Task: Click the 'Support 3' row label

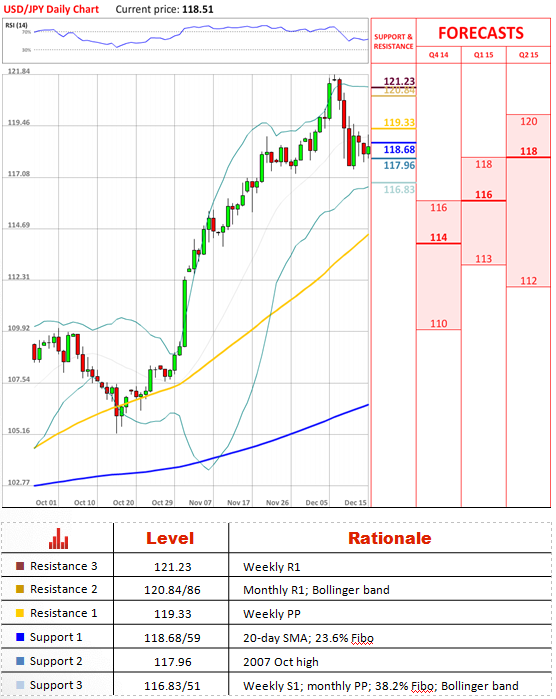Action: pos(56,686)
